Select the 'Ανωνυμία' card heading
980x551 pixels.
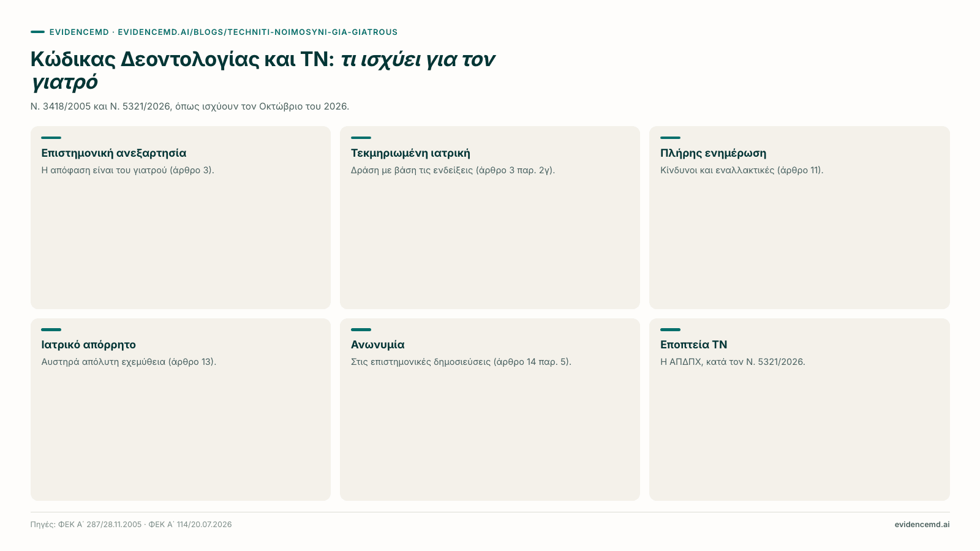pyautogui.click(x=378, y=345)
